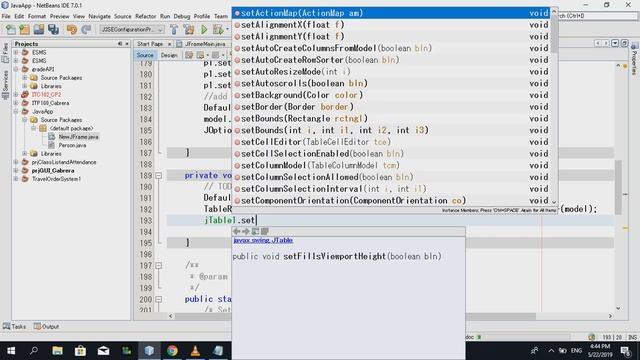Open the Profile menu
Image resolution: width=640 pixels, height=360 pixels.
[x=202, y=16]
